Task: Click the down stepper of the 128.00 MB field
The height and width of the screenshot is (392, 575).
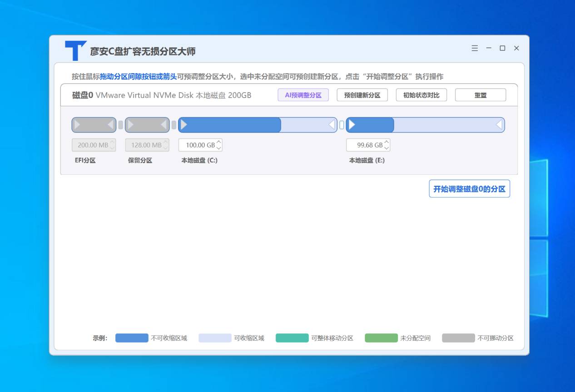Action: [x=166, y=148]
